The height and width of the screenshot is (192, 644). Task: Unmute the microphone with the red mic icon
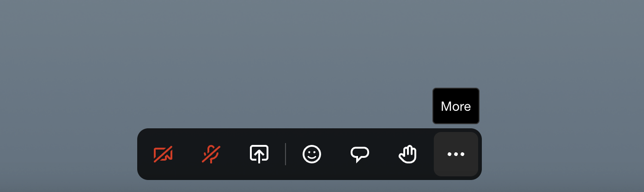tap(211, 154)
